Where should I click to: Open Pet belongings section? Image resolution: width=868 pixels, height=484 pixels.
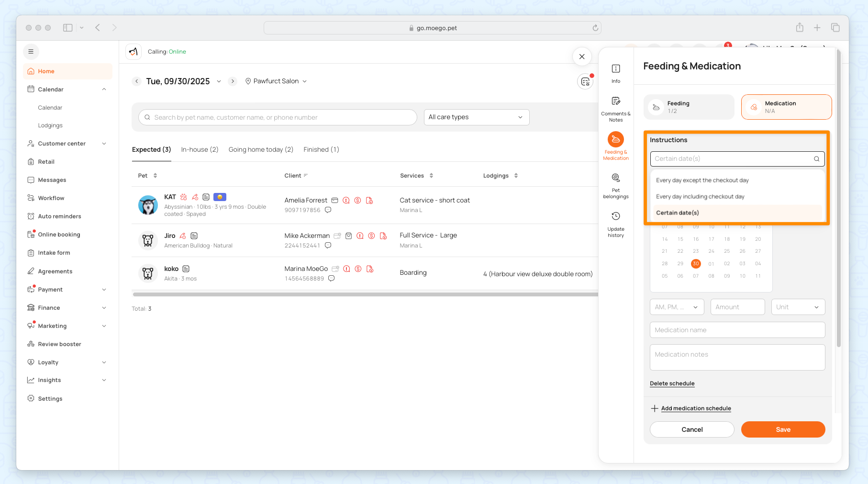(616, 185)
